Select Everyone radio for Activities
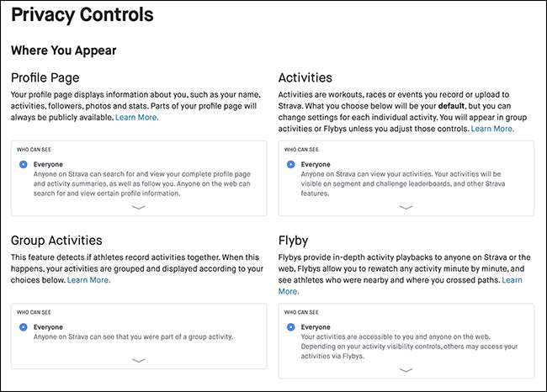The width and height of the screenshot is (547, 392). tap(290, 165)
